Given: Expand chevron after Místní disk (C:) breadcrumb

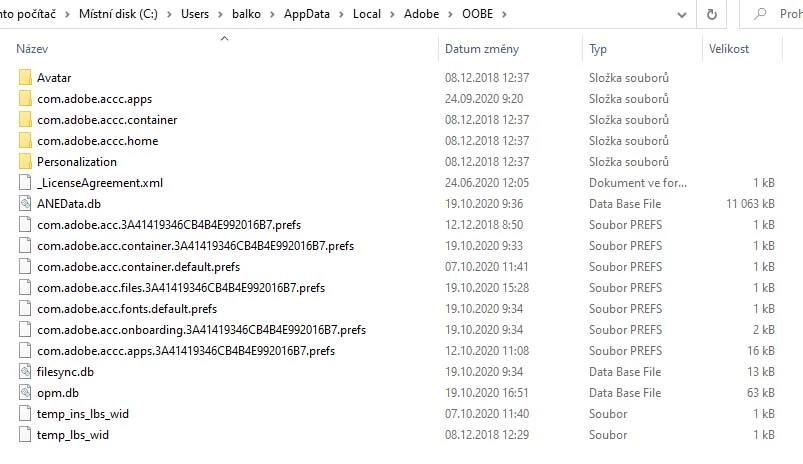Looking at the screenshot, I should tap(169, 14).
